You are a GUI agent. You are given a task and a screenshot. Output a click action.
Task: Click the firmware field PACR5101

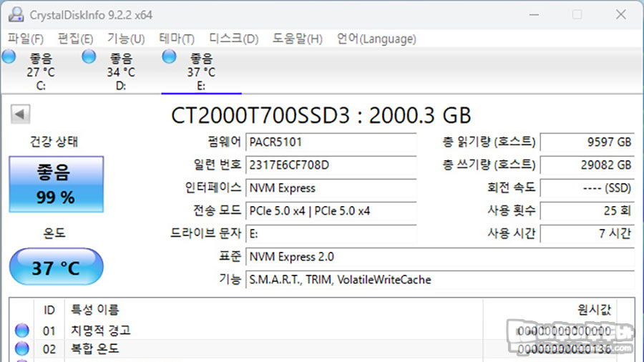[x=331, y=142]
